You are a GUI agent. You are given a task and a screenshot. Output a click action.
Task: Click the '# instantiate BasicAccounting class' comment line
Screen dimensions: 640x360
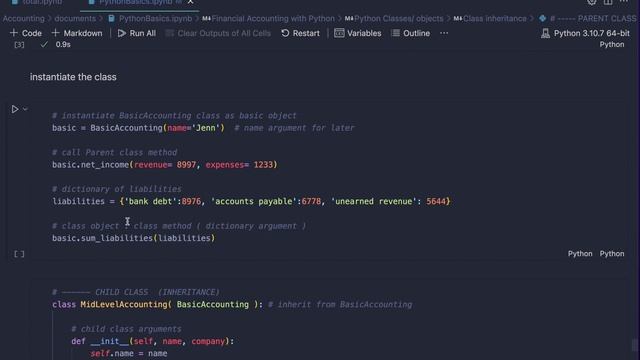174,116
